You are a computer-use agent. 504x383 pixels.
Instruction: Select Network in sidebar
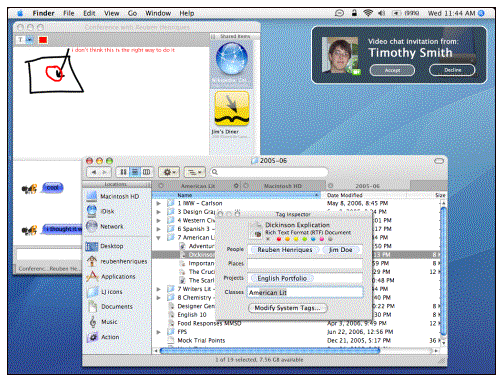pyautogui.click(x=105, y=226)
